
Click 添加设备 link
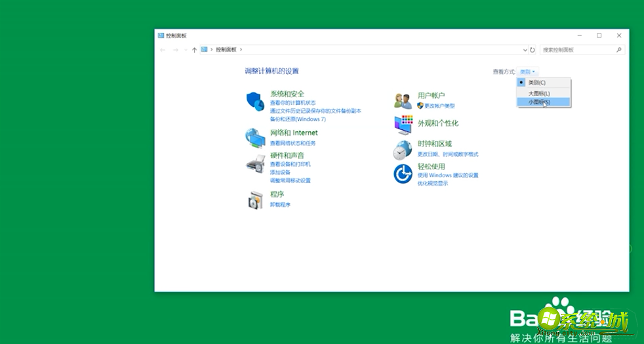point(280,172)
